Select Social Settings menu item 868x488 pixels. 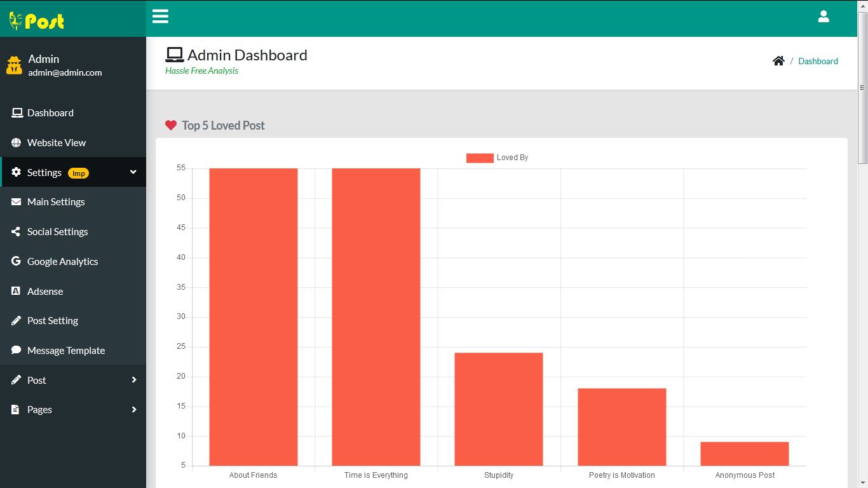coord(73,232)
